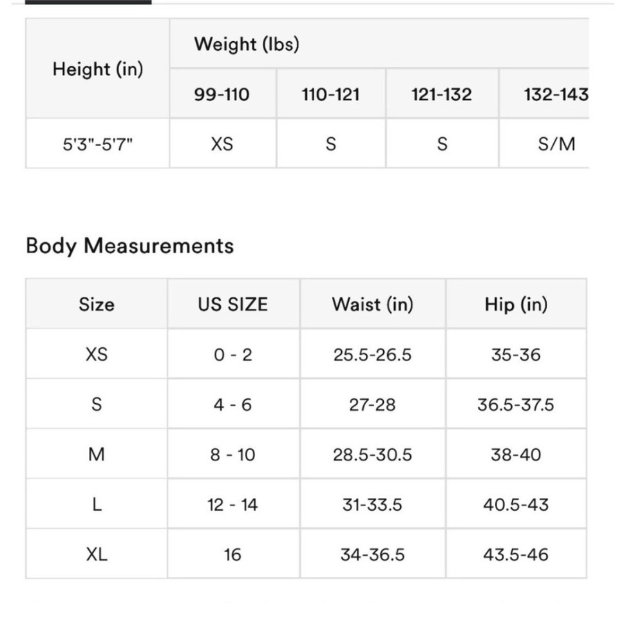Viewport: 644px width, 644px height.
Task: Select the 132-143 weight column header
Action: (x=544, y=94)
